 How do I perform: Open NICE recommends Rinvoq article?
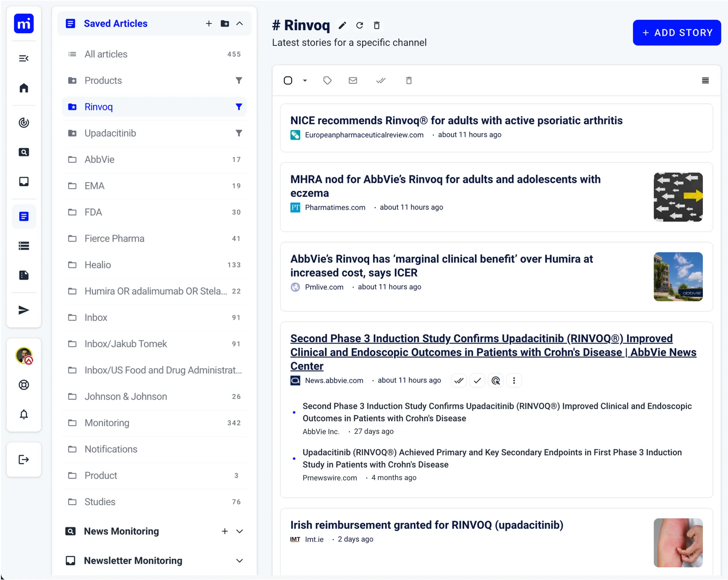(456, 120)
